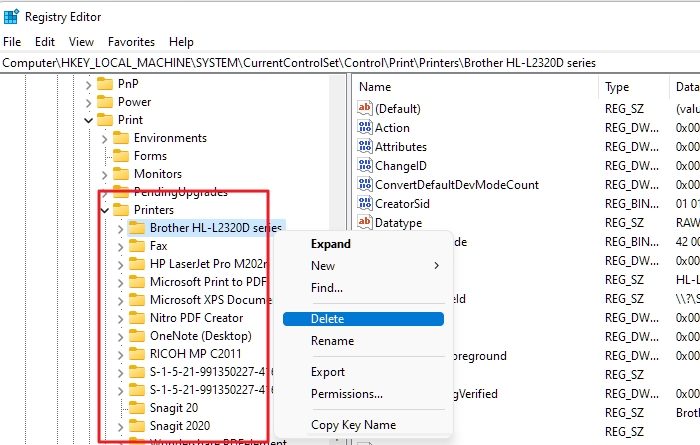The width and height of the screenshot is (700, 445).
Task: Expand the Power key chevron
Action: coord(88,103)
